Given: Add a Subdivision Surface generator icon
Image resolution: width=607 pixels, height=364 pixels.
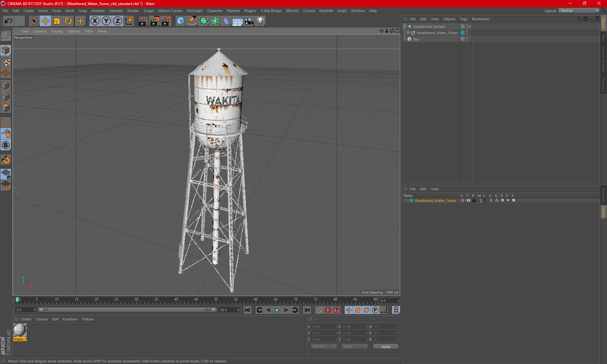Looking at the screenshot, I should click(x=204, y=21).
